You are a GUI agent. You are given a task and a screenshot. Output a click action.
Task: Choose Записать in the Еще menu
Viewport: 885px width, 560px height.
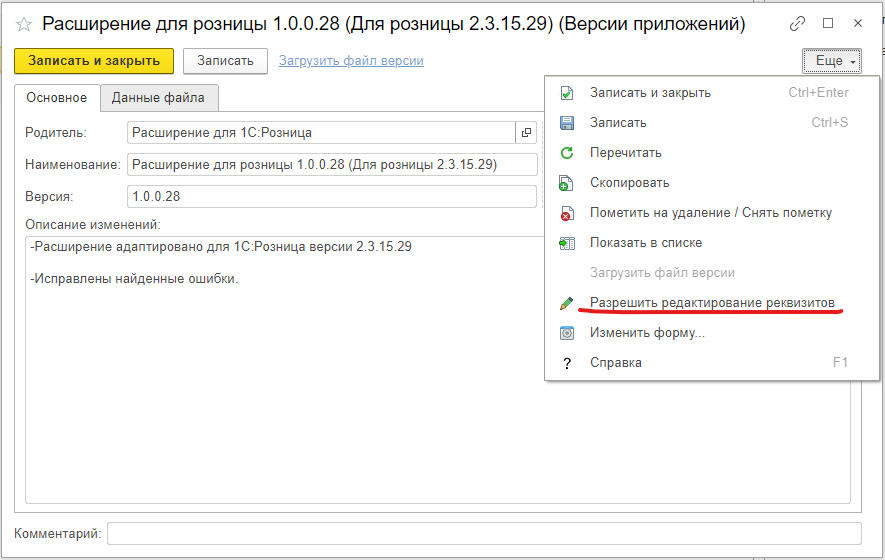712,122
